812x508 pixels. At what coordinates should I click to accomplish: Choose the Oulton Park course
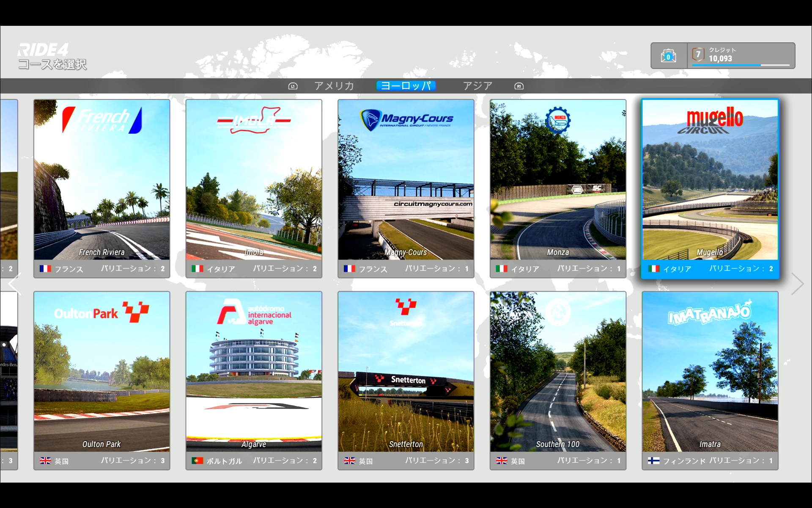(x=101, y=380)
